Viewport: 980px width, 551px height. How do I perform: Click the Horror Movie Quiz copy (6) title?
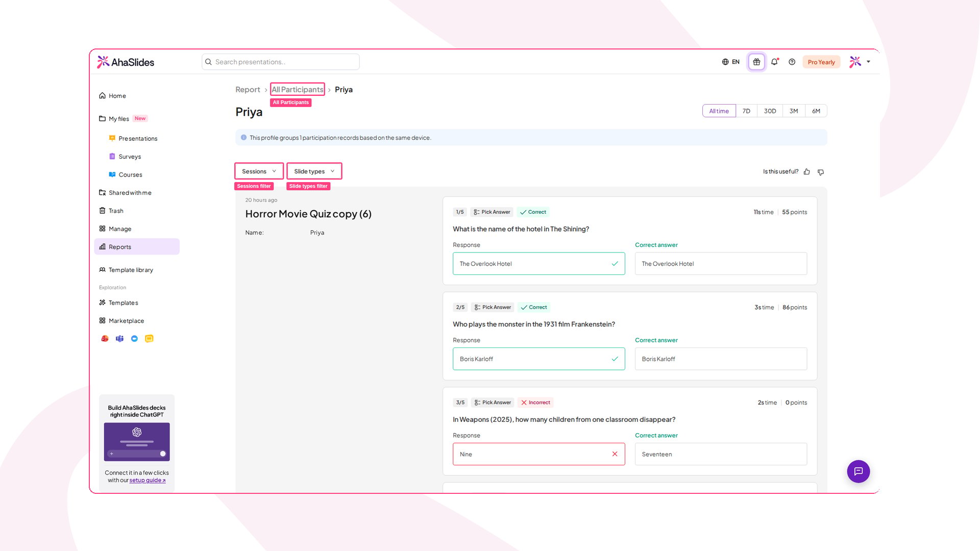coord(308,214)
